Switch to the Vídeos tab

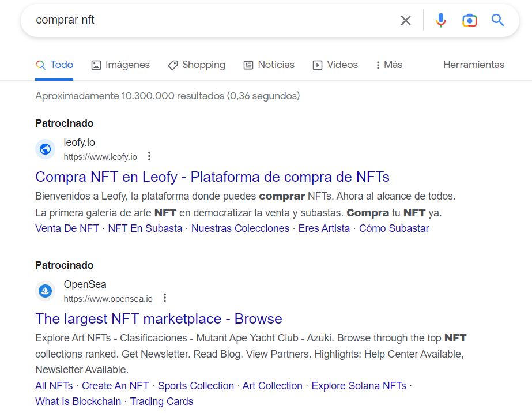[x=335, y=65]
